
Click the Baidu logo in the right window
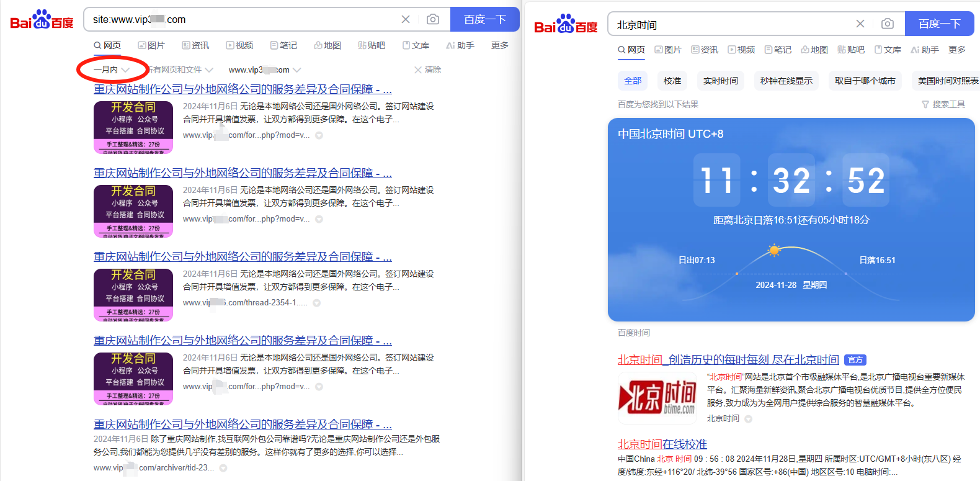tap(566, 24)
